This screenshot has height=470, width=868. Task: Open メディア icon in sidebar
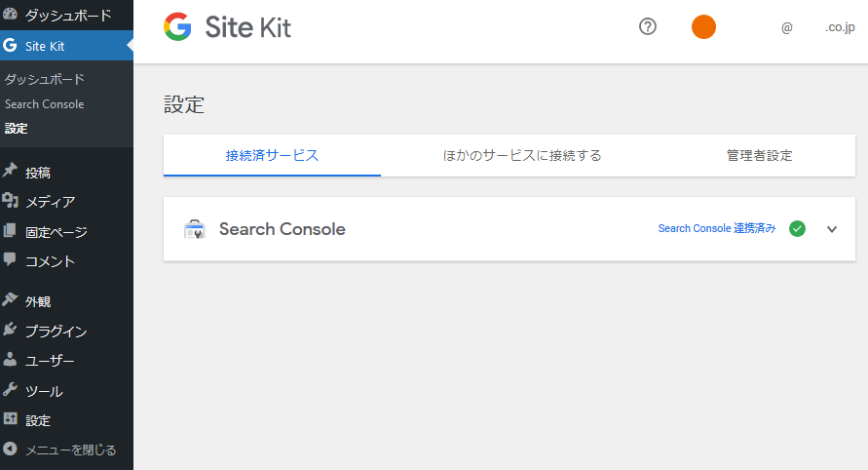pos(11,202)
